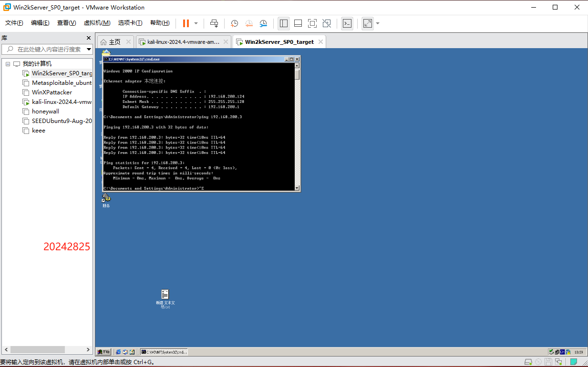
Task: Click the cmd.exe vertical scrollbar thumb
Action: [297, 75]
